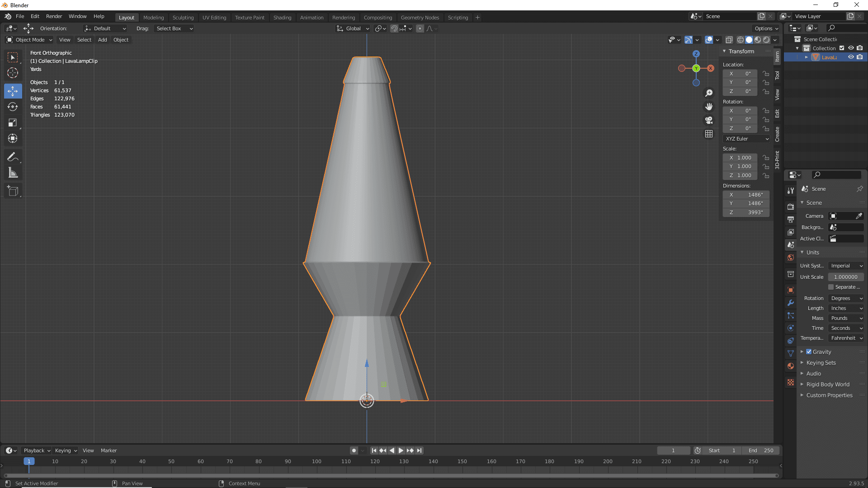
Task: Click the Play Animation button
Action: tap(400, 450)
